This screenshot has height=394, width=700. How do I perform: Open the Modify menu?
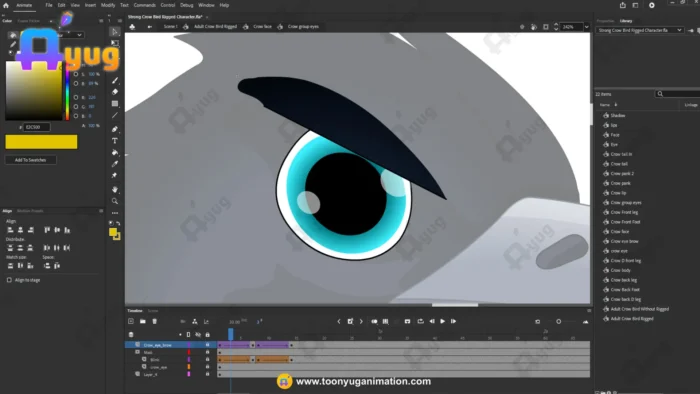108,5
